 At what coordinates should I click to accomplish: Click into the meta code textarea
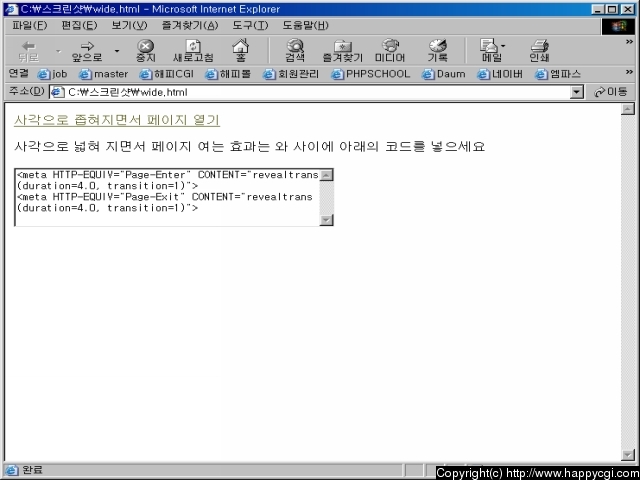167,197
